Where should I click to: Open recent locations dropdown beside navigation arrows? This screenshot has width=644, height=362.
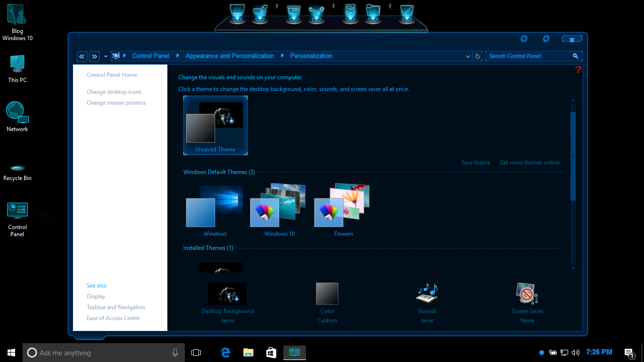point(106,57)
